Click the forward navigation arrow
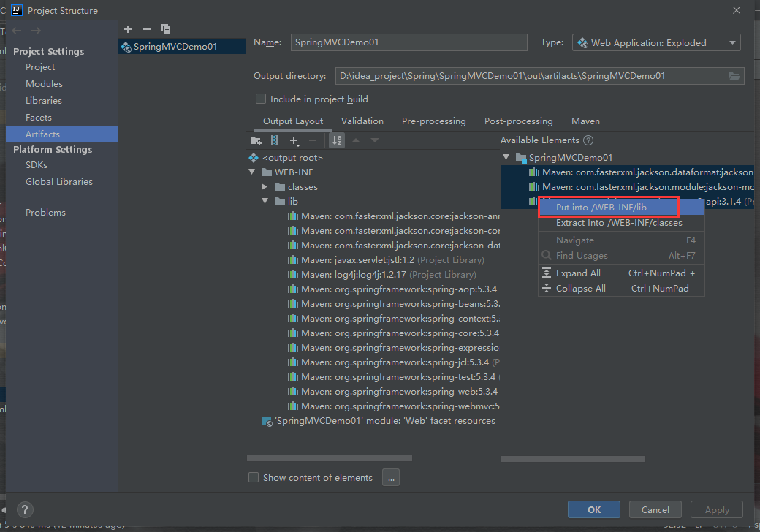Screen dimensions: 760x532 [37, 31]
